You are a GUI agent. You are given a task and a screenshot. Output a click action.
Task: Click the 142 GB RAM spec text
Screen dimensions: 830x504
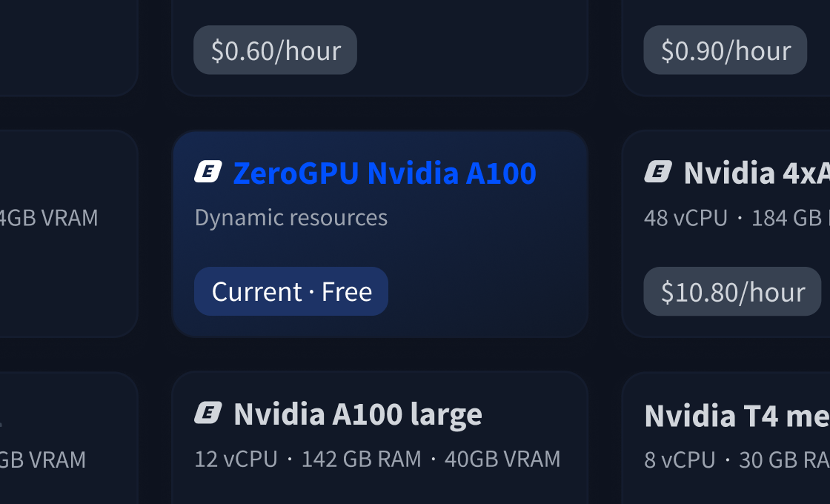[361, 459]
